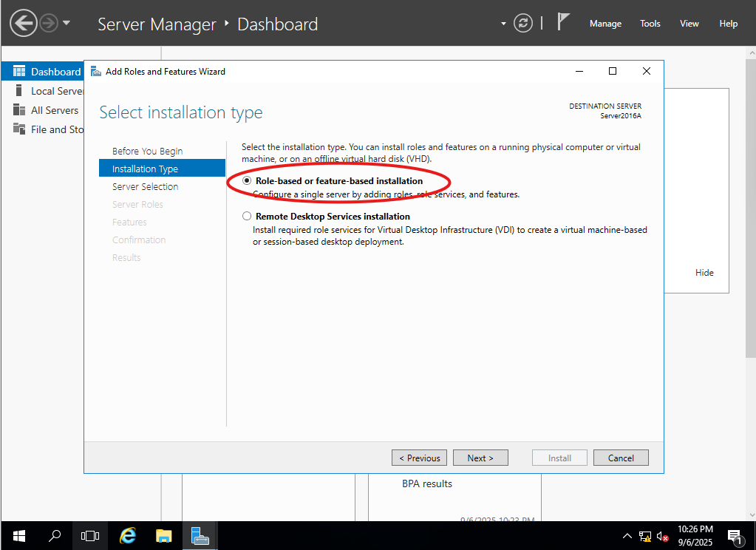756x550 pixels.
Task: Click the wizard title bar icon
Action: 96,72
